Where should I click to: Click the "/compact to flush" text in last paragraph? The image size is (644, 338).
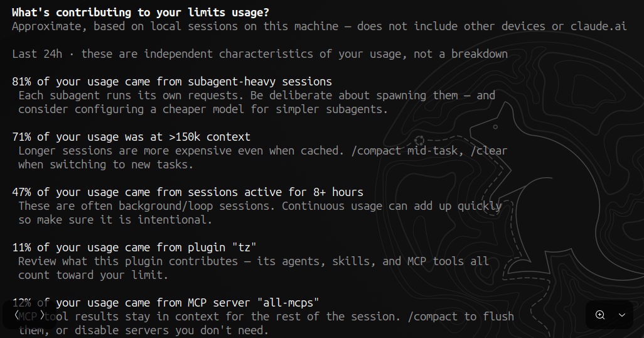pyautogui.click(x=461, y=316)
